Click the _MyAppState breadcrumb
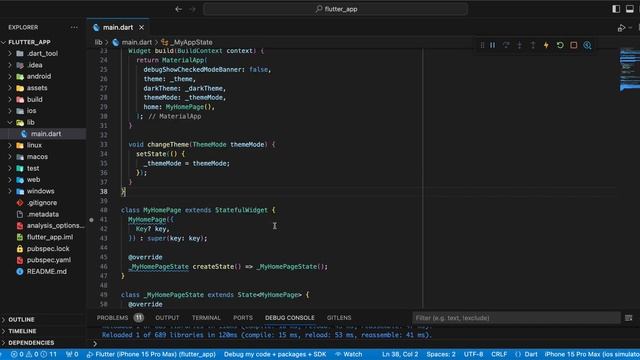Screen dimensions: 640x360 click(x=187, y=42)
